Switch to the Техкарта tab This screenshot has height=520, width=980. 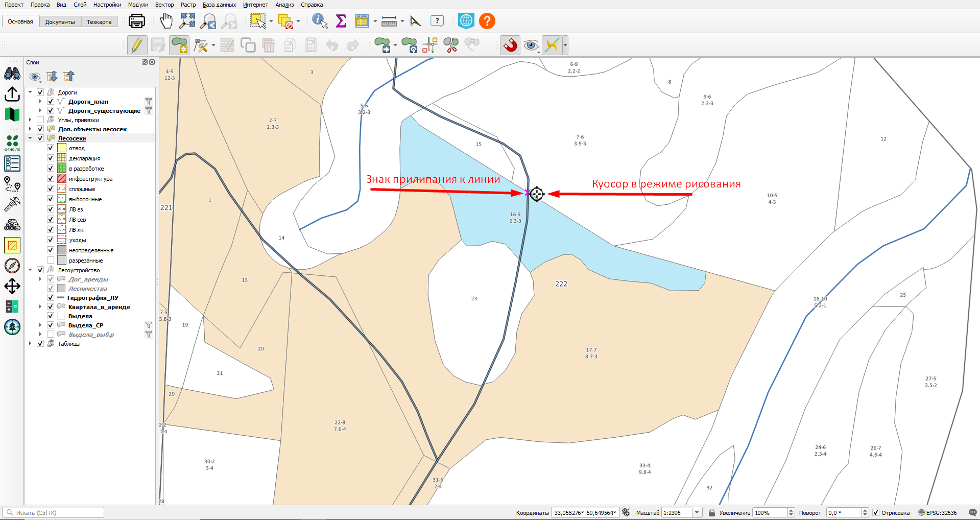(x=99, y=22)
